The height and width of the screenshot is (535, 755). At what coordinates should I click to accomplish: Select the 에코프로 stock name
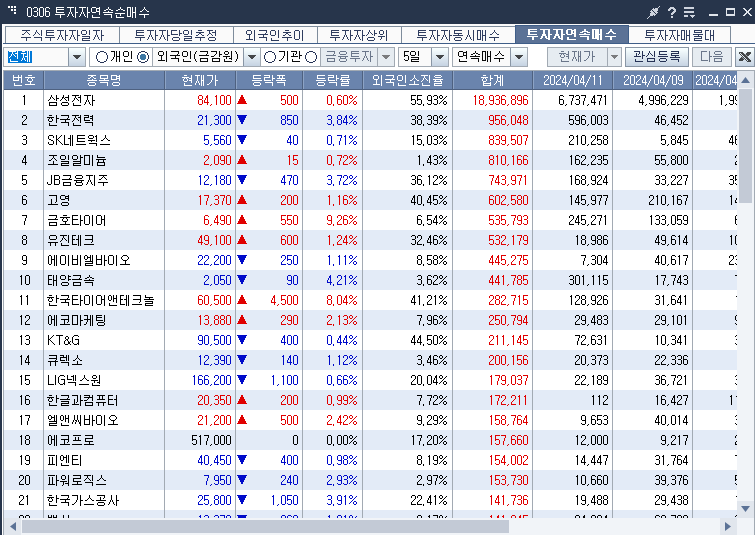[70, 440]
